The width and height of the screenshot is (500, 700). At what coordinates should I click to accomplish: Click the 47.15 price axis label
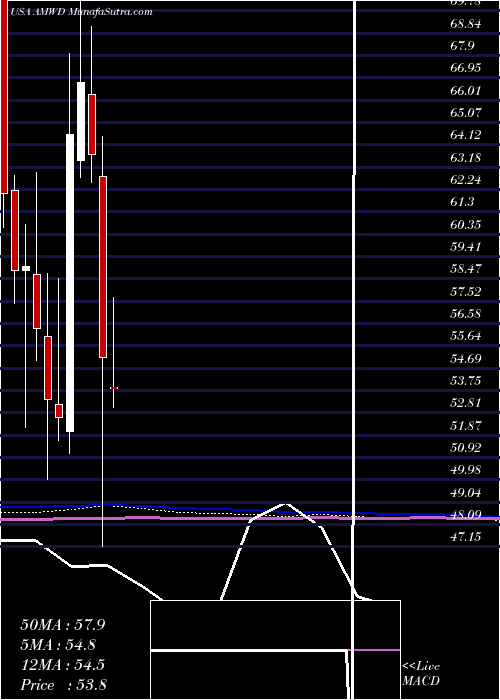click(x=466, y=537)
